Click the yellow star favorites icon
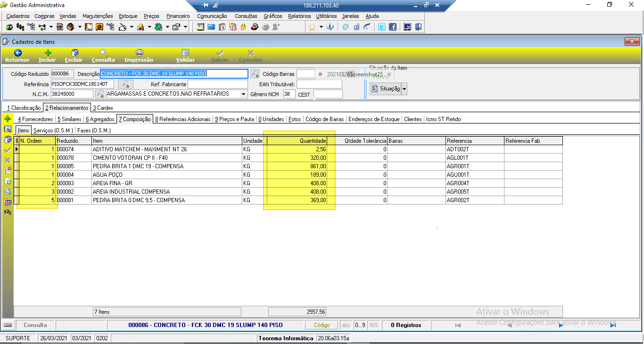644x344 pixels. point(312,27)
